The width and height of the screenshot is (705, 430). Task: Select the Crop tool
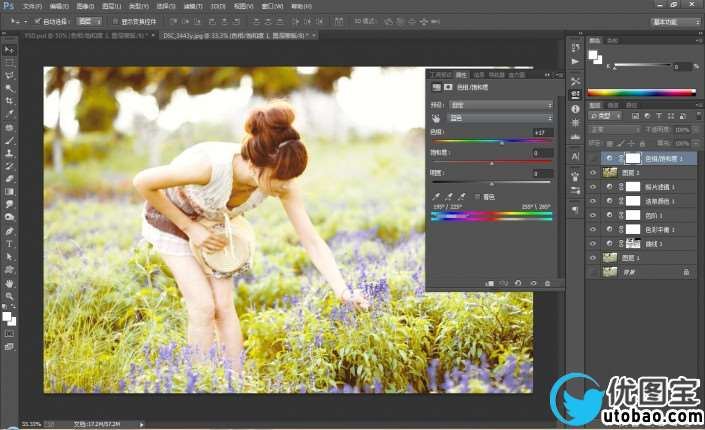9,101
